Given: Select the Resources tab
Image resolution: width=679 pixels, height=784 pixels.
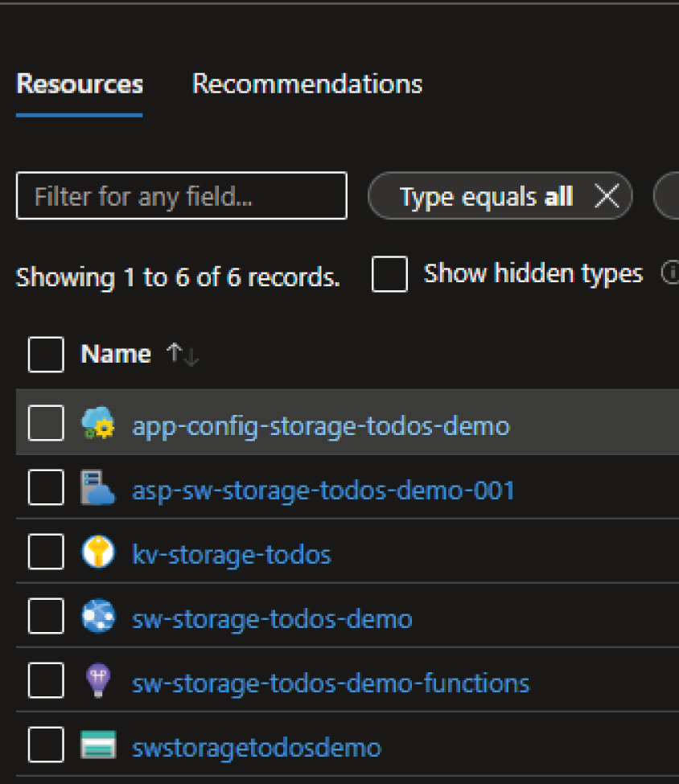Looking at the screenshot, I should (x=80, y=84).
